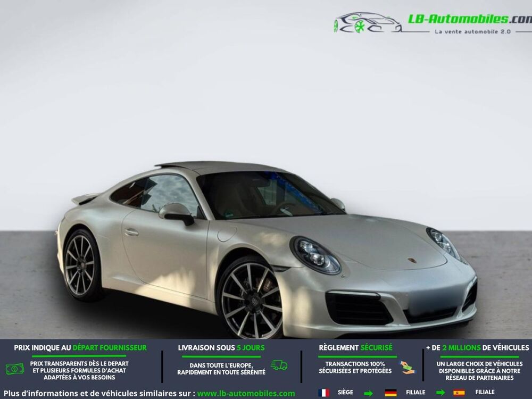
Task: Click the Porsche 911 car photo
Action: tap(268, 251)
